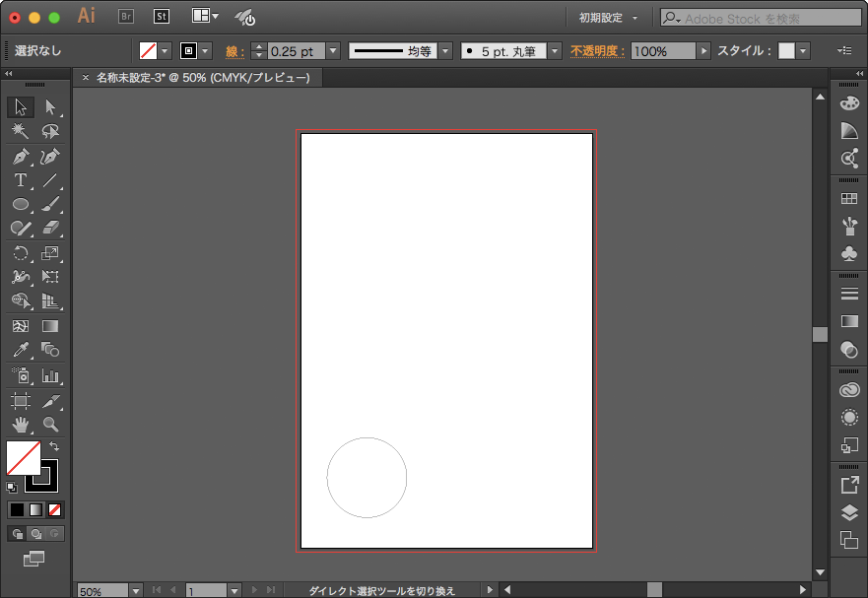Open the スタイル graphic style dropdown
868x598 pixels.
803,51
